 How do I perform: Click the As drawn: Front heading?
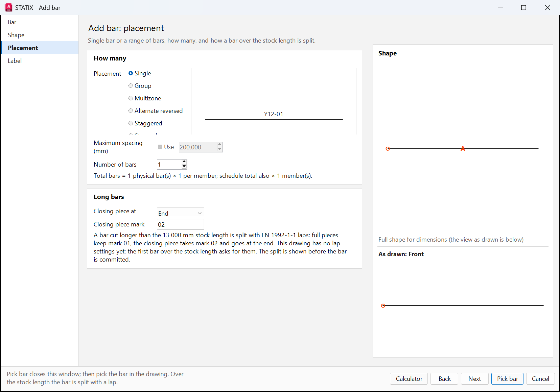(401, 254)
